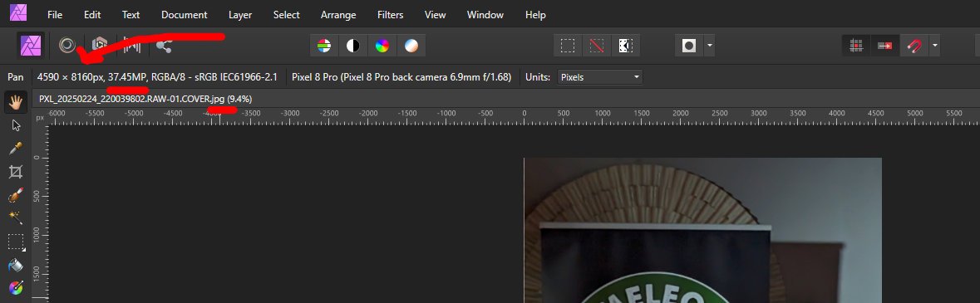
Task: Open the Document menu
Action: (x=185, y=14)
